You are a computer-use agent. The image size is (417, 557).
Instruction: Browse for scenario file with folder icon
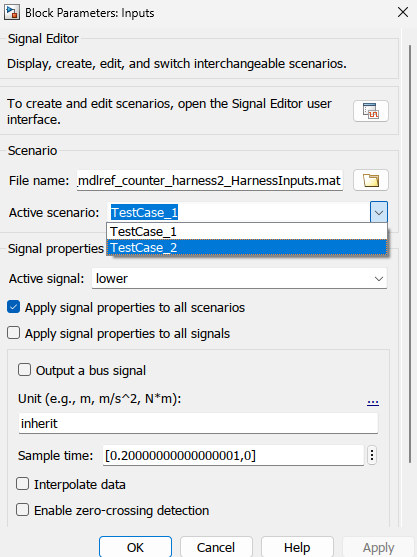(371, 180)
